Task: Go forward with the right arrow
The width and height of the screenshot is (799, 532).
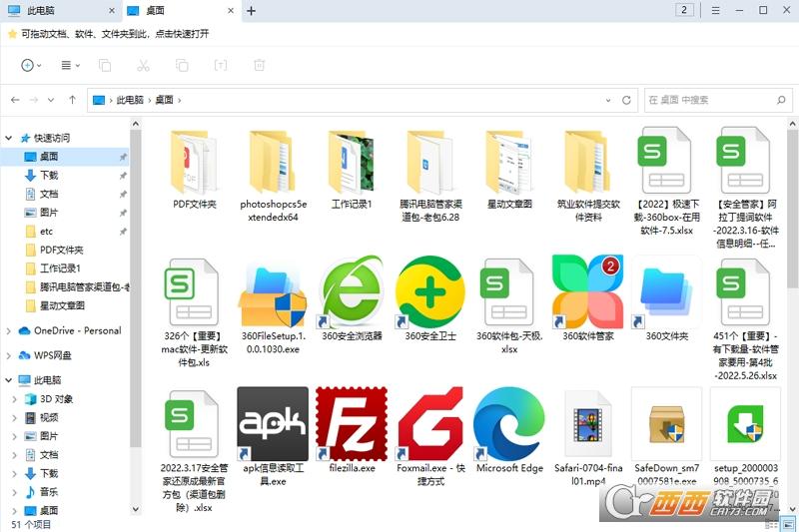Action: pyautogui.click(x=34, y=100)
